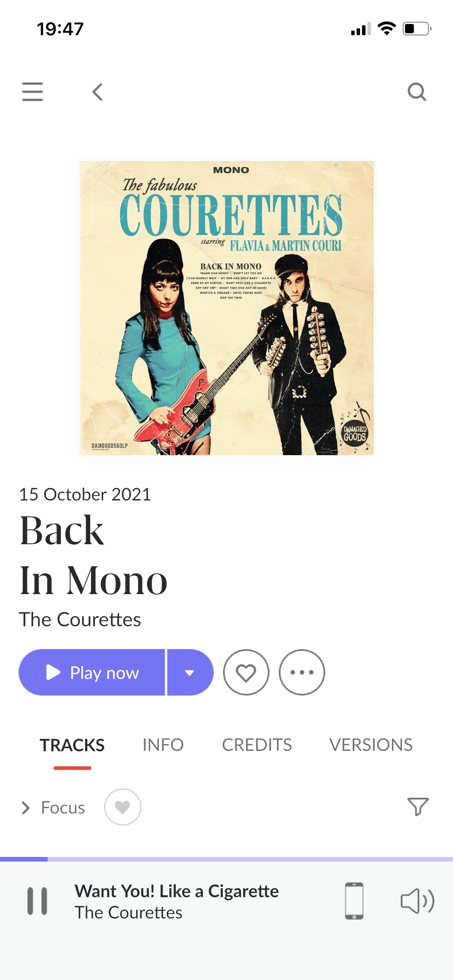Switch to the INFO tab
The image size is (453, 980).
[163, 745]
